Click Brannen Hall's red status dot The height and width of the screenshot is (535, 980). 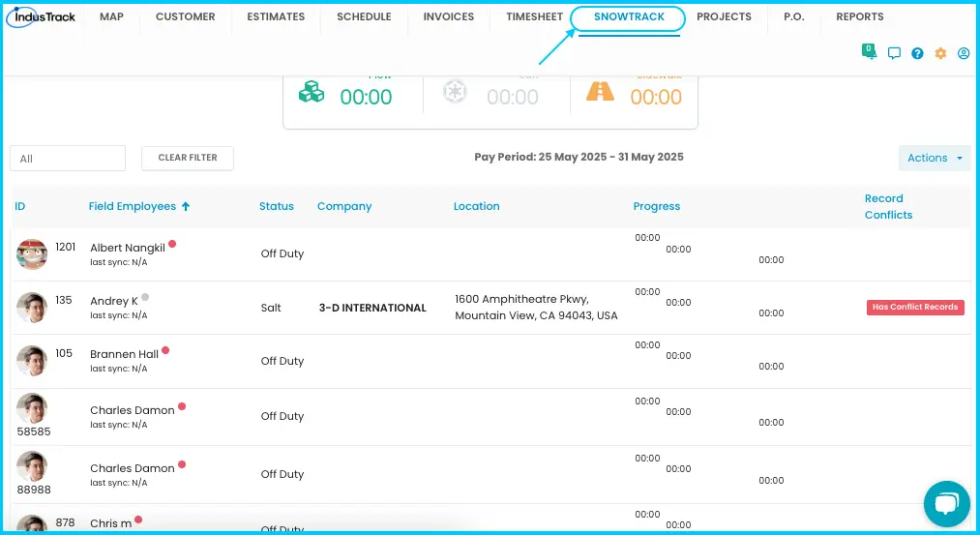165,350
